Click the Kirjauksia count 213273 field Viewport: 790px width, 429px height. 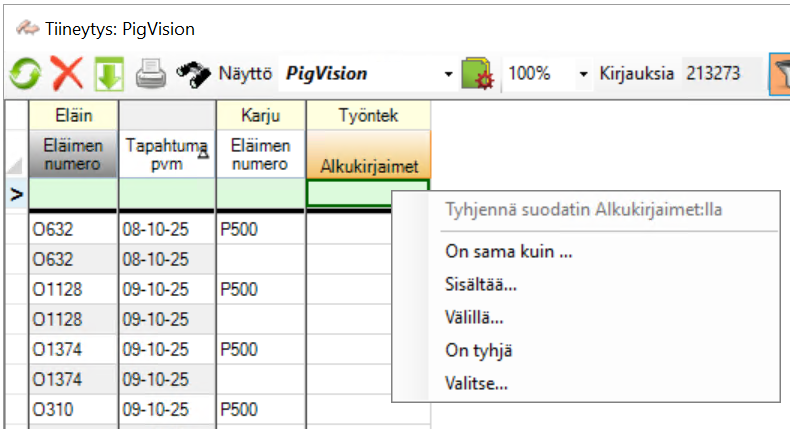point(722,74)
